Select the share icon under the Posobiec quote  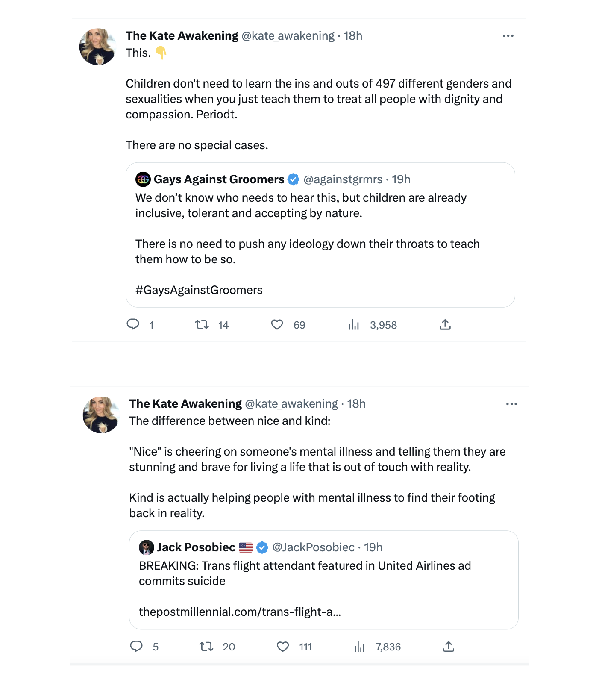[x=449, y=647]
